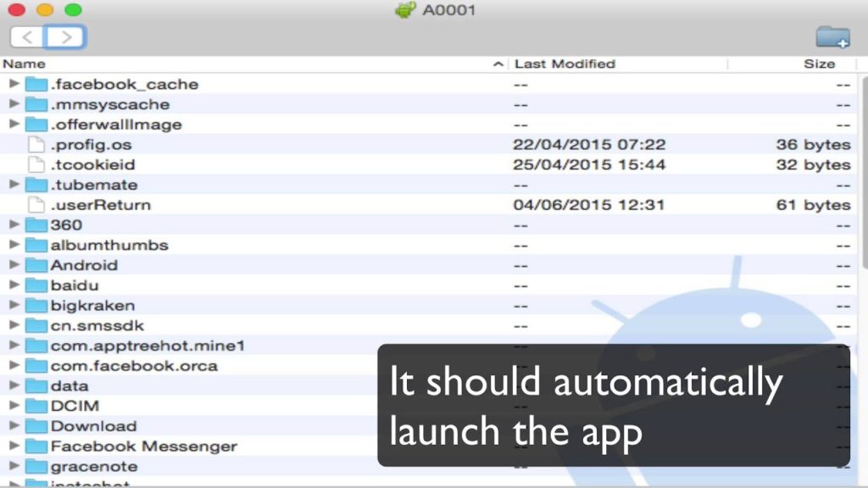Viewport: 868px width, 488px height.
Task: Expand the gracenote folder
Action: click(x=14, y=465)
